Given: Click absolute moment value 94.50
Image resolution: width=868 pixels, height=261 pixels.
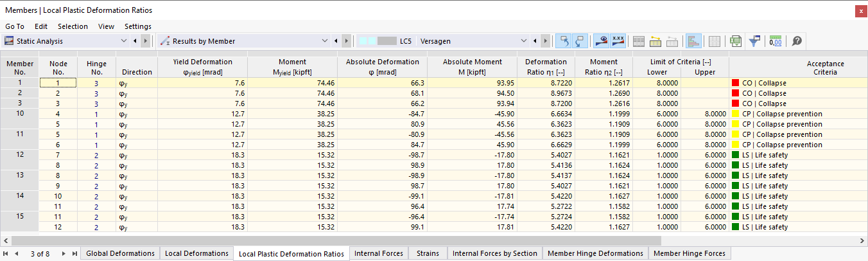Looking at the screenshot, I should 472,93.
